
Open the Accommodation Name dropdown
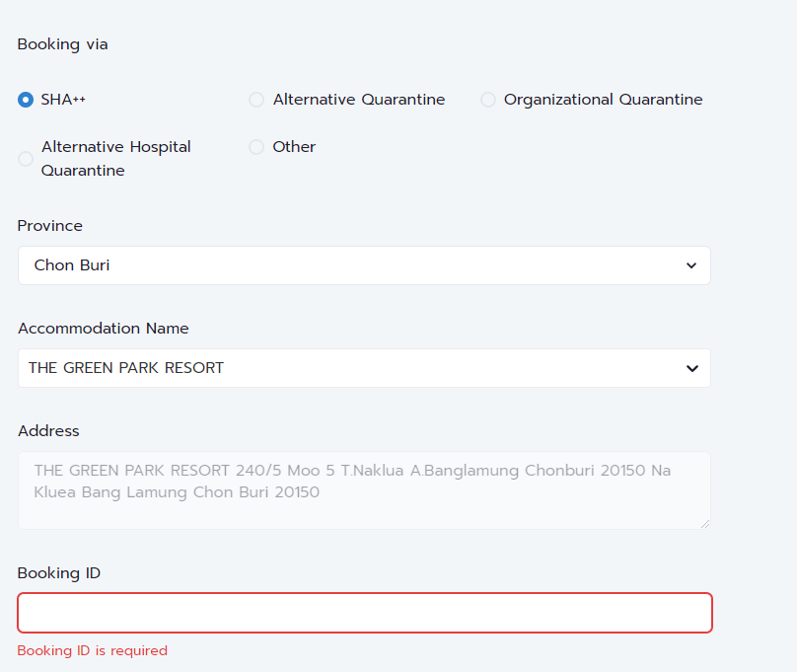(x=364, y=368)
